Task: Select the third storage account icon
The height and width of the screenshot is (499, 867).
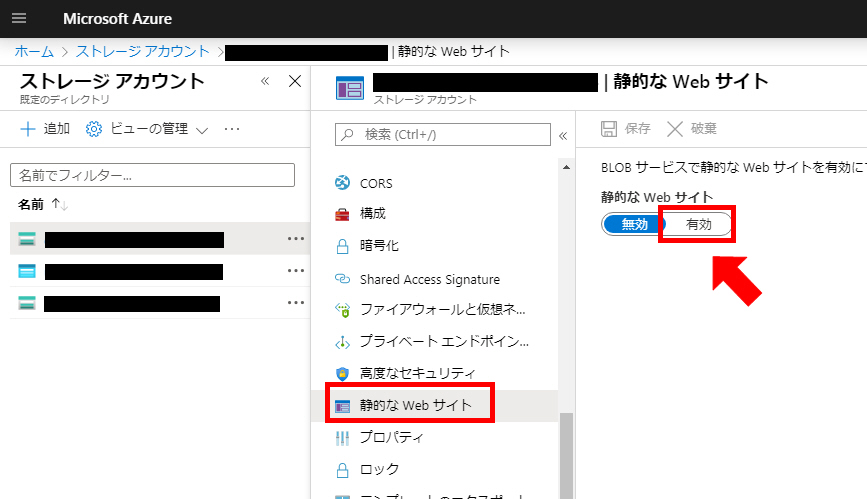Action: click(x=27, y=303)
